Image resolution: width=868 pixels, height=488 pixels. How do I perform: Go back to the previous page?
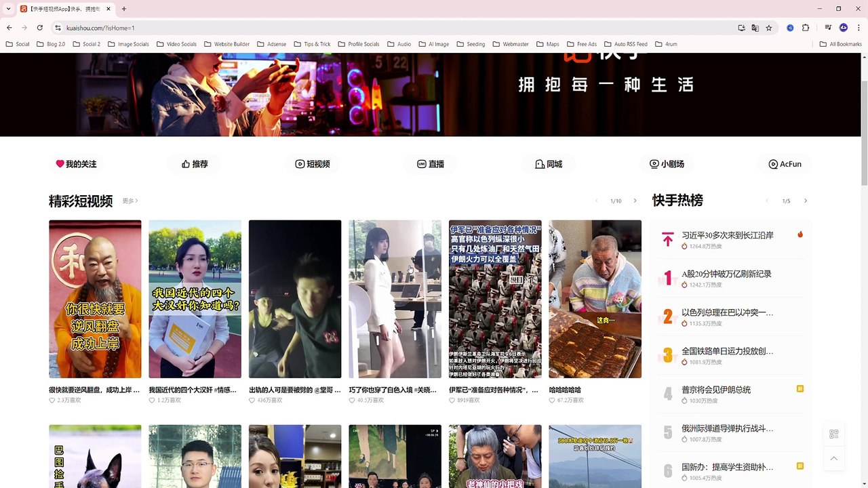[x=9, y=28]
